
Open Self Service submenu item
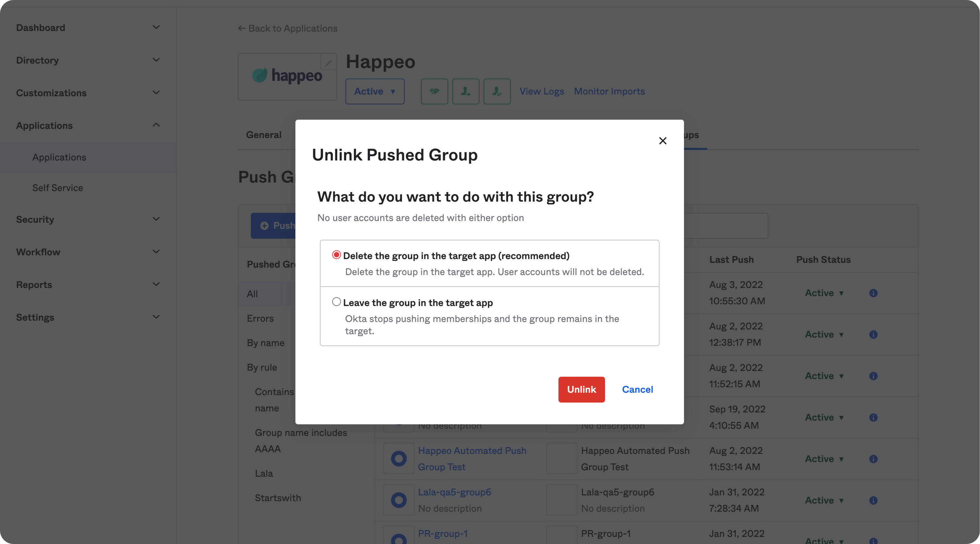click(58, 188)
